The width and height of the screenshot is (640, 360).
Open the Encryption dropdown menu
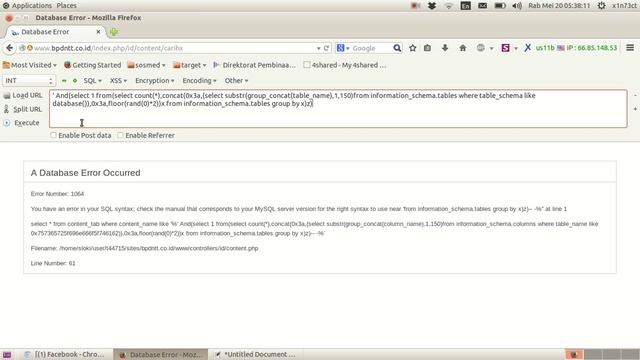[x=155, y=81]
